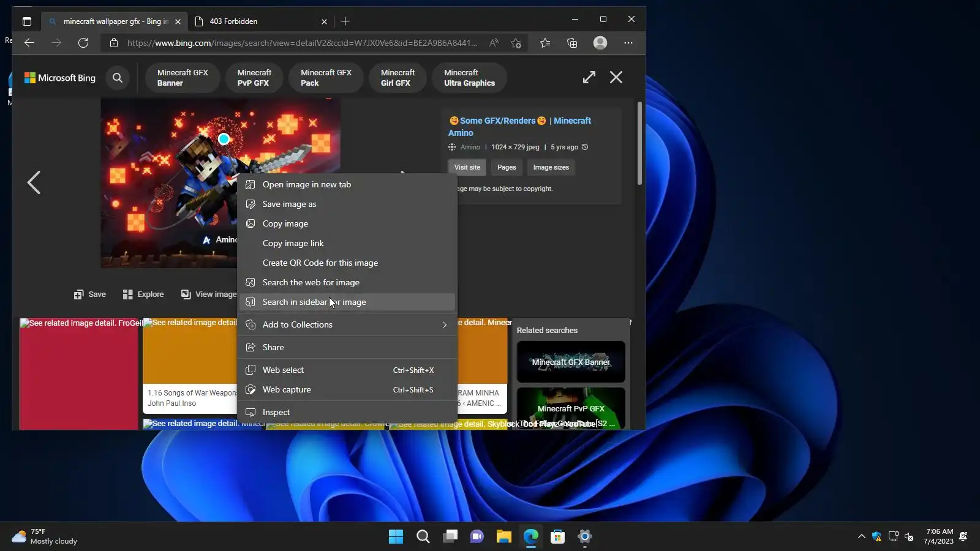Show the previous image arrow
The width and height of the screenshot is (980, 551).
34,182
